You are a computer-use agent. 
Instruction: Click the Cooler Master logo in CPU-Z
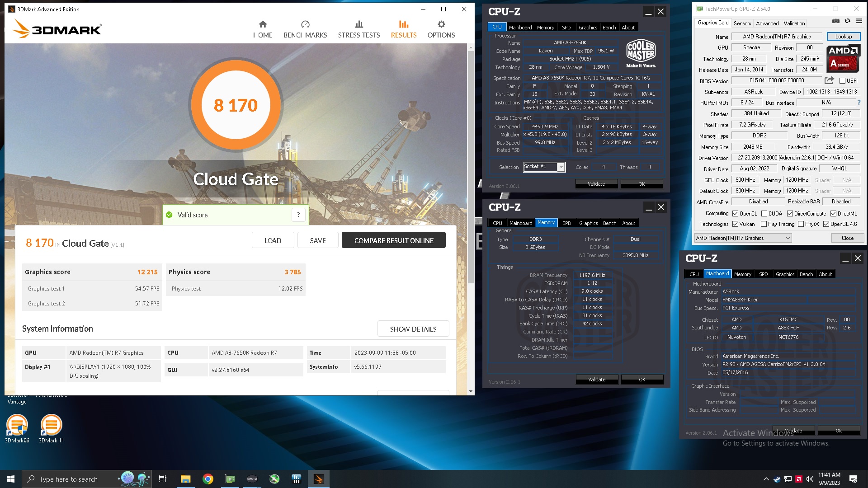[x=641, y=53]
